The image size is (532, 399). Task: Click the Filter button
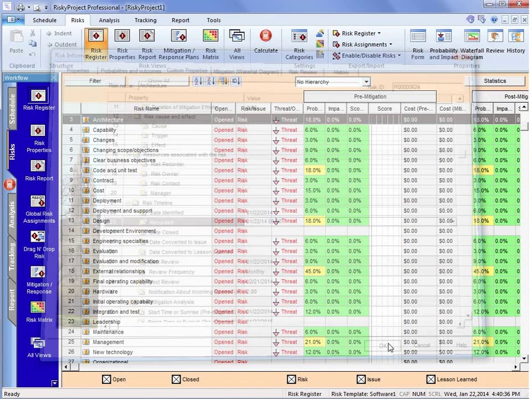95,81
